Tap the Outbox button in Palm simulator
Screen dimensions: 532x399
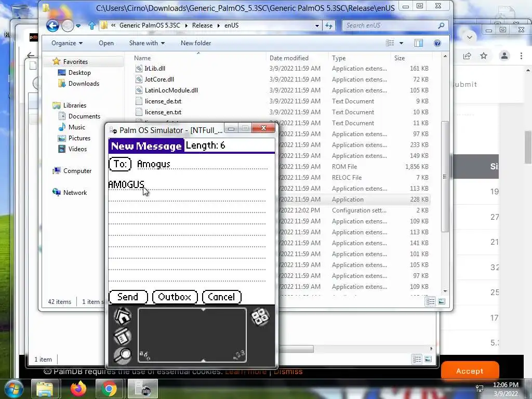175,297
